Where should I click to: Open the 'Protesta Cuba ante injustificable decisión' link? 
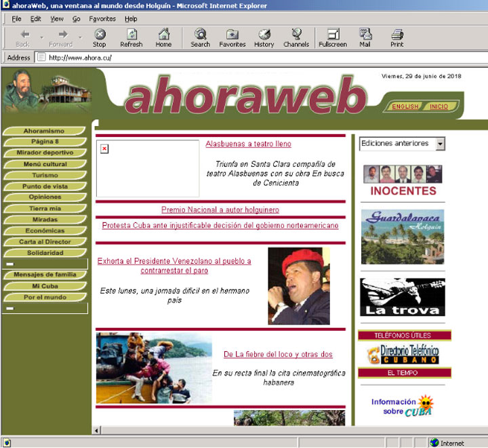click(220, 225)
